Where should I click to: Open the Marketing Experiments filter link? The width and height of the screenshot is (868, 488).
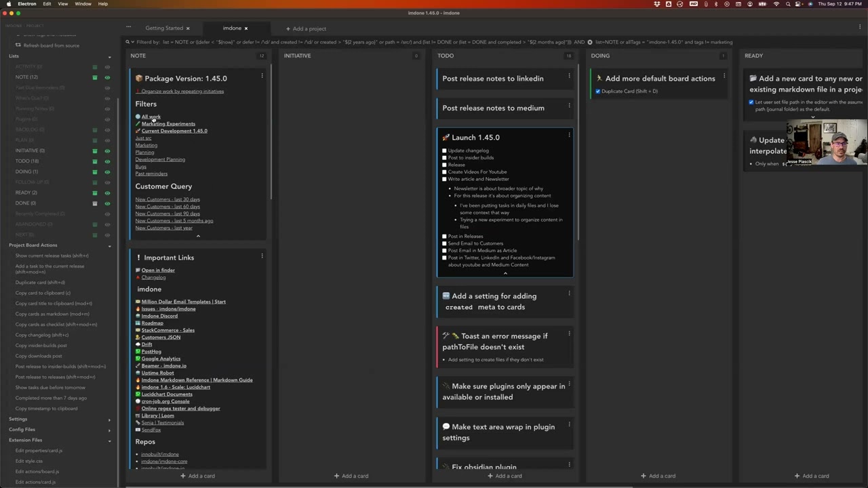click(168, 124)
